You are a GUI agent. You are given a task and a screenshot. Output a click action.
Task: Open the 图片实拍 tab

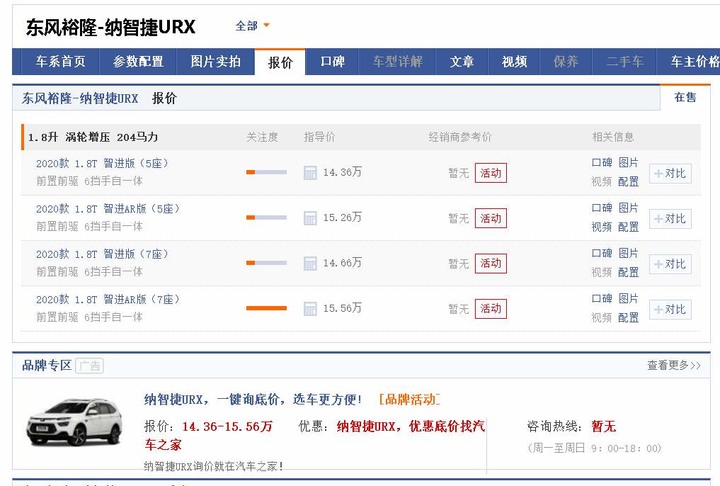216,62
